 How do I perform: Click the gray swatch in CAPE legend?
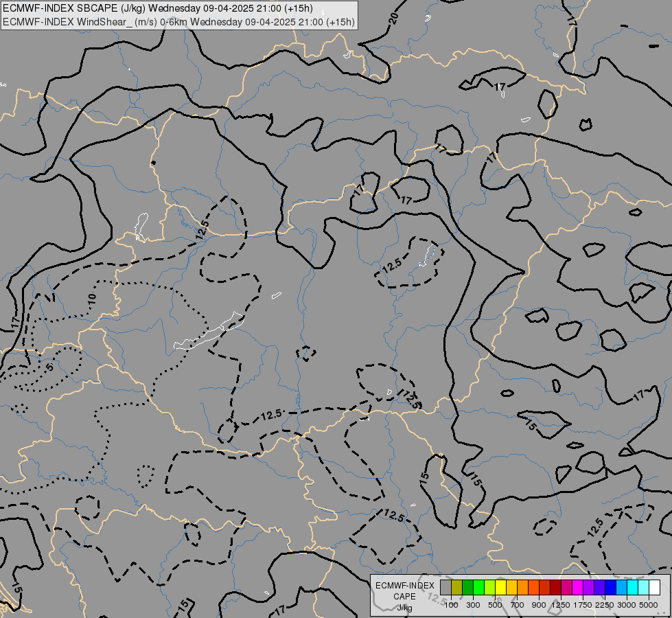[x=445, y=587]
